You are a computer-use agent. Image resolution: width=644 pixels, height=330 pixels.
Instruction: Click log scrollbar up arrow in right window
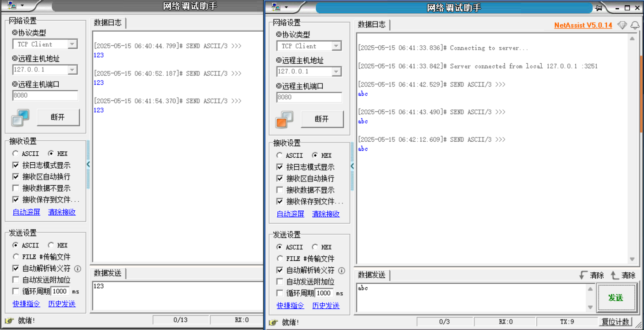pos(632,38)
